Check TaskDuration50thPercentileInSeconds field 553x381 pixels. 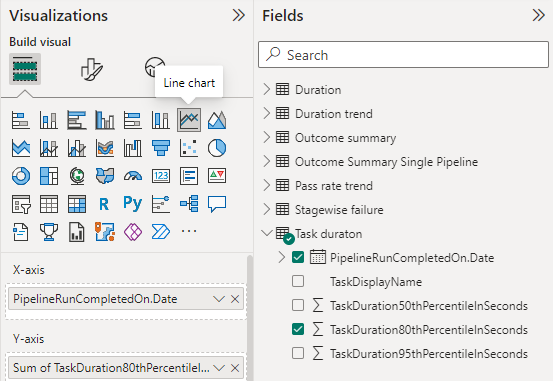pyautogui.click(x=298, y=305)
